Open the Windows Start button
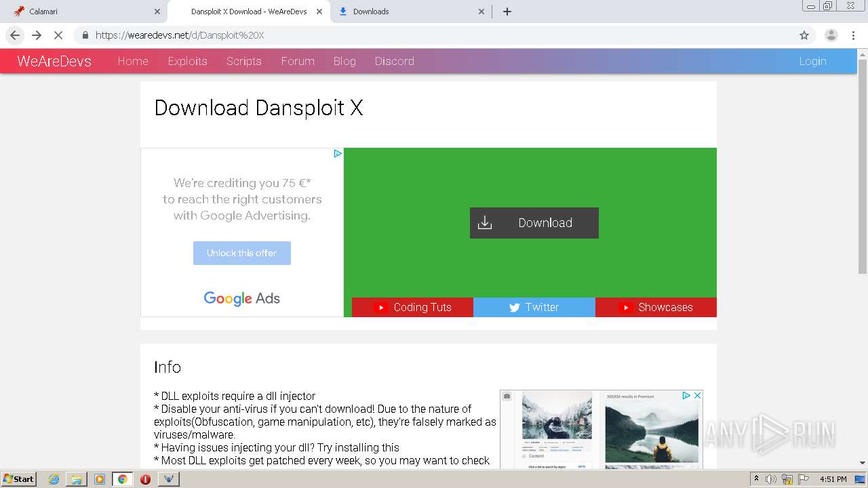This screenshot has width=868, height=488. (19, 479)
